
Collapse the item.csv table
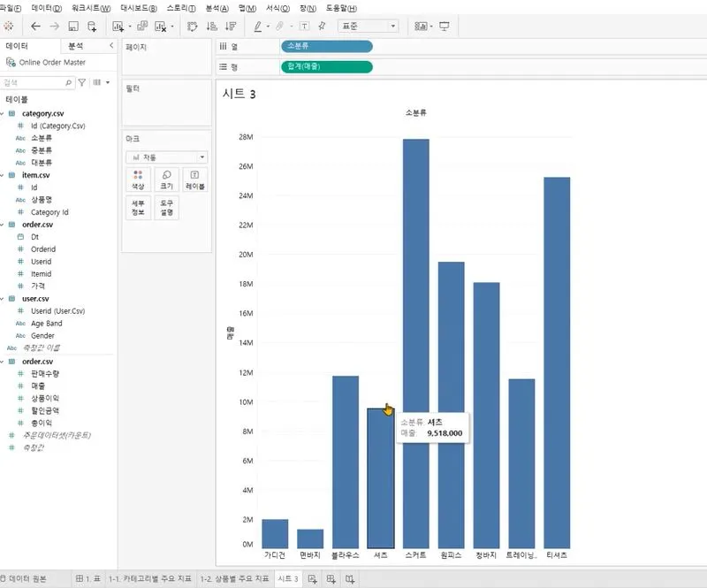click(3, 175)
